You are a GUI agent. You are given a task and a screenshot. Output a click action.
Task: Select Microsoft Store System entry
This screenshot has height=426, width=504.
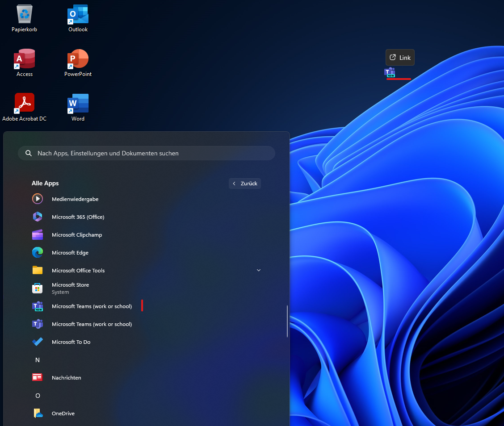tap(147, 288)
